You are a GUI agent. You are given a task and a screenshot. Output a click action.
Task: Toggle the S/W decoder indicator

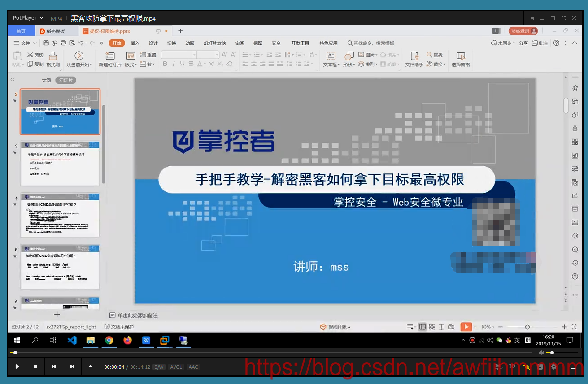pos(159,367)
